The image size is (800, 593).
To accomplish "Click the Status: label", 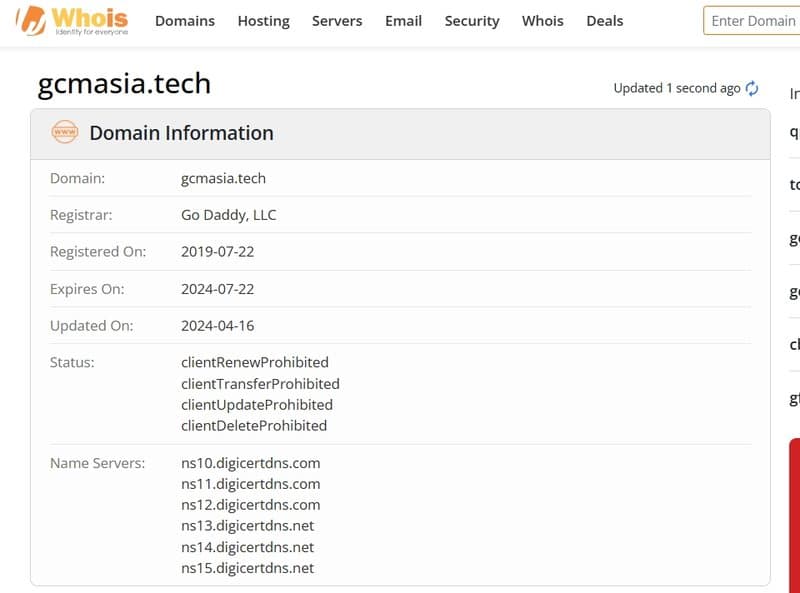I will [x=72, y=362].
